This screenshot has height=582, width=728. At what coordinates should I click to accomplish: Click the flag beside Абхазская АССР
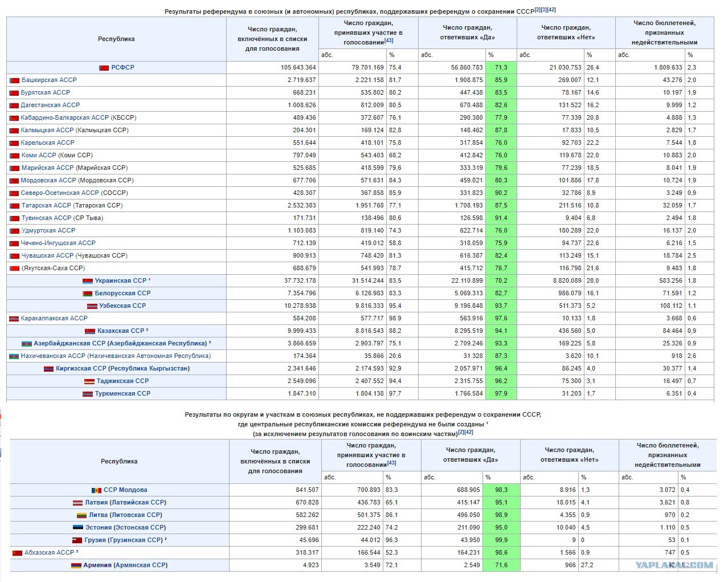pyautogui.click(x=17, y=553)
